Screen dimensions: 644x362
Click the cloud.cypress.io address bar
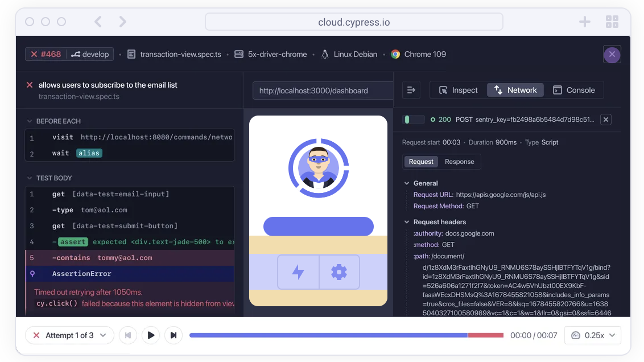click(354, 22)
